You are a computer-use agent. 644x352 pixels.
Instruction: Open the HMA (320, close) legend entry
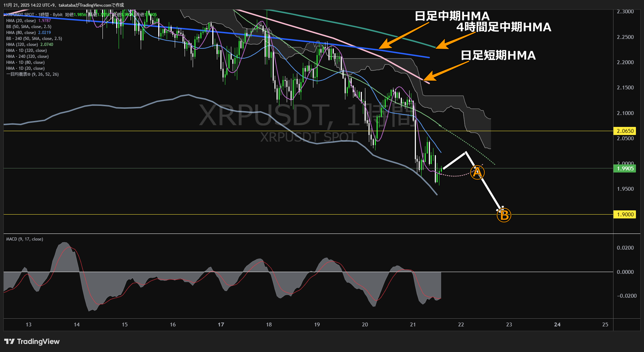[22, 45]
